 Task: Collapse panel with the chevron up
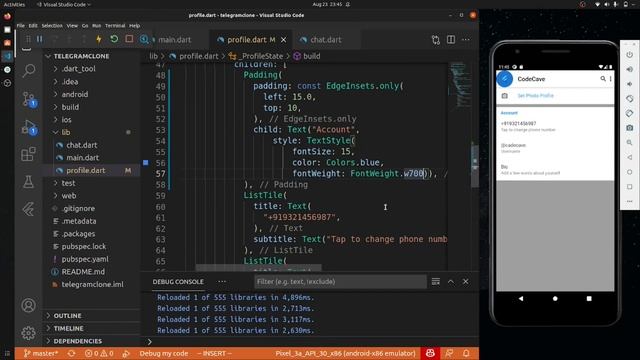[x=451, y=282]
